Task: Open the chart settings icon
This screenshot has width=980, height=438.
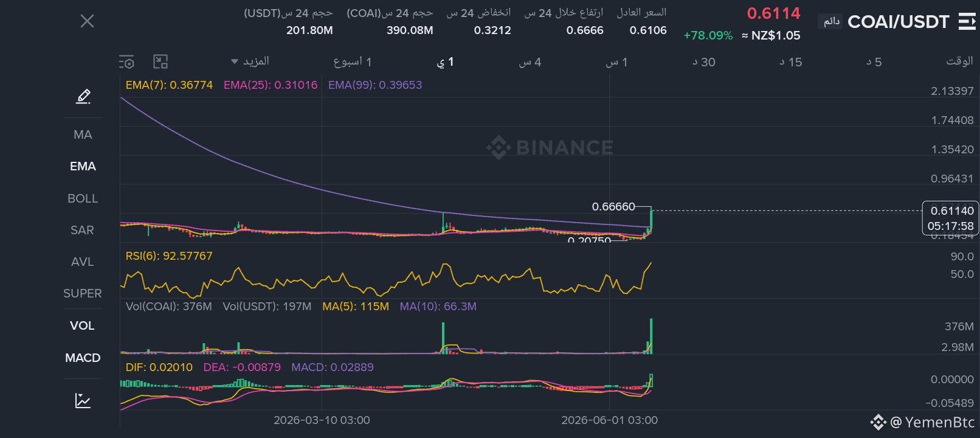Action: point(126,62)
